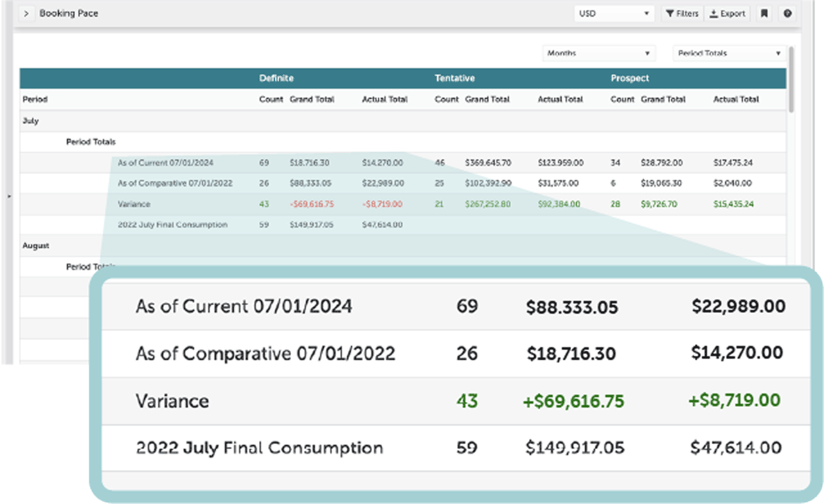This screenshot has height=504, width=824.
Task: Click the bookmark icon in the toolbar
Action: tap(764, 14)
